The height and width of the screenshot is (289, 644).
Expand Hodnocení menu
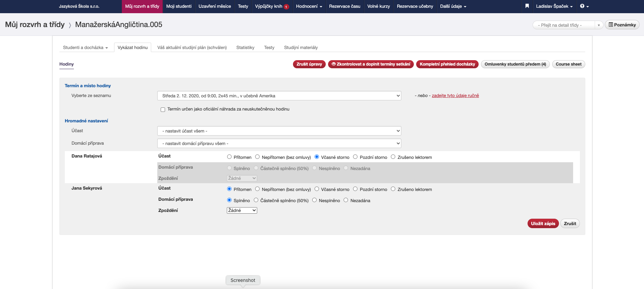coord(309,6)
